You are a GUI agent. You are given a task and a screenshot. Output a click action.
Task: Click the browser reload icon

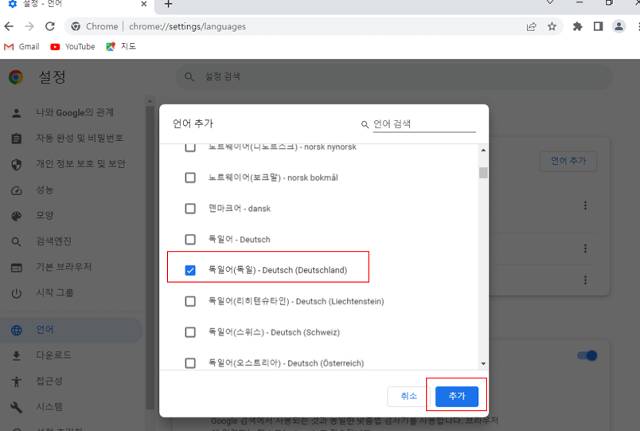pos(50,26)
